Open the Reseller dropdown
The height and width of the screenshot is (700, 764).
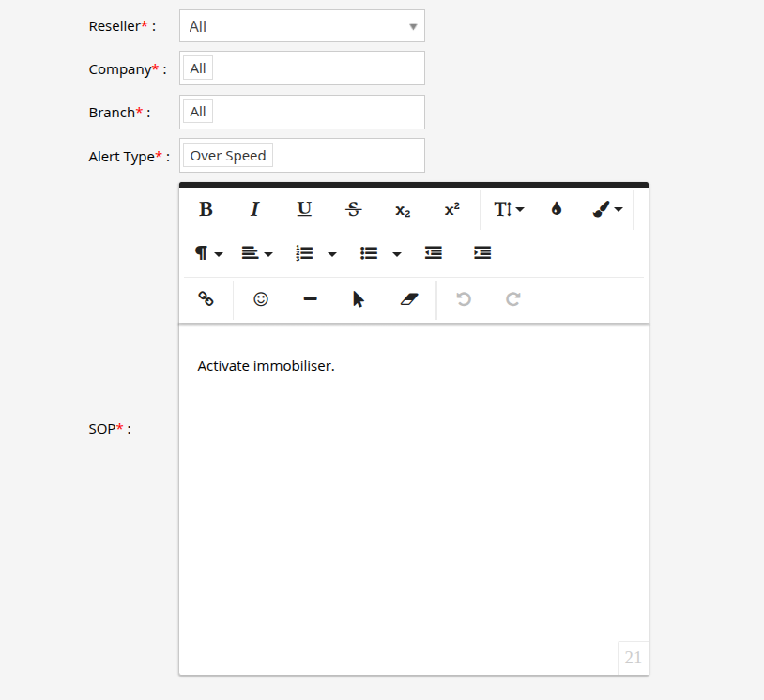pyautogui.click(x=301, y=26)
